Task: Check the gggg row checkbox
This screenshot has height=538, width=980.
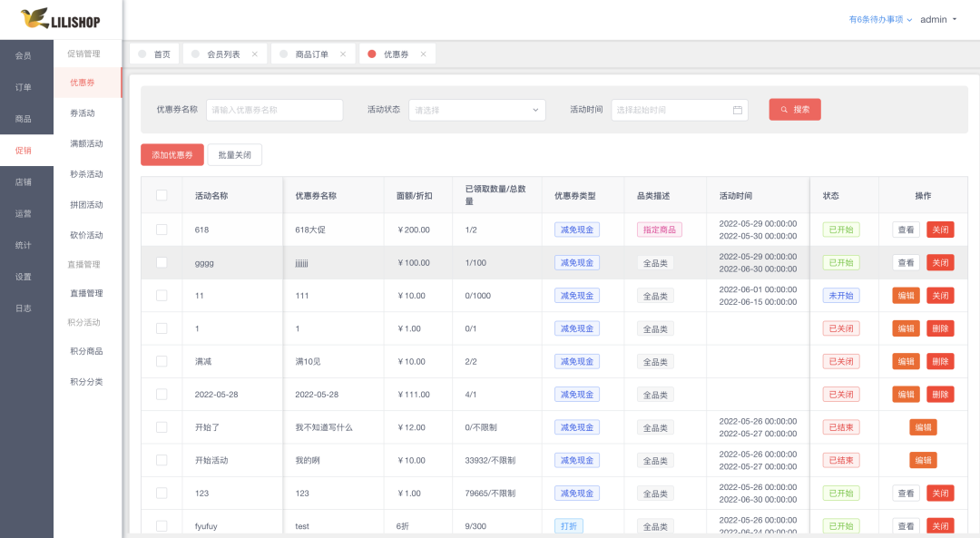Action: (x=162, y=262)
